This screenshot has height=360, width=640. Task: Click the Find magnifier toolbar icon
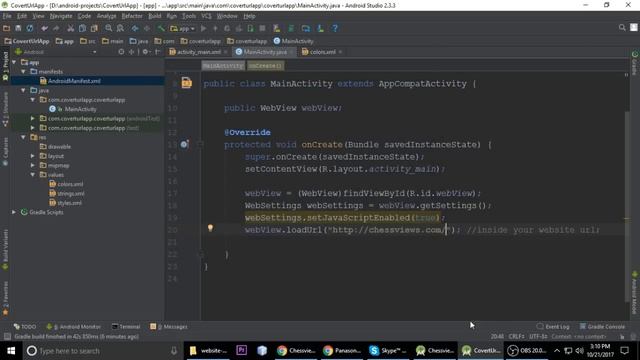pyautogui.click(x=109, y=28)
